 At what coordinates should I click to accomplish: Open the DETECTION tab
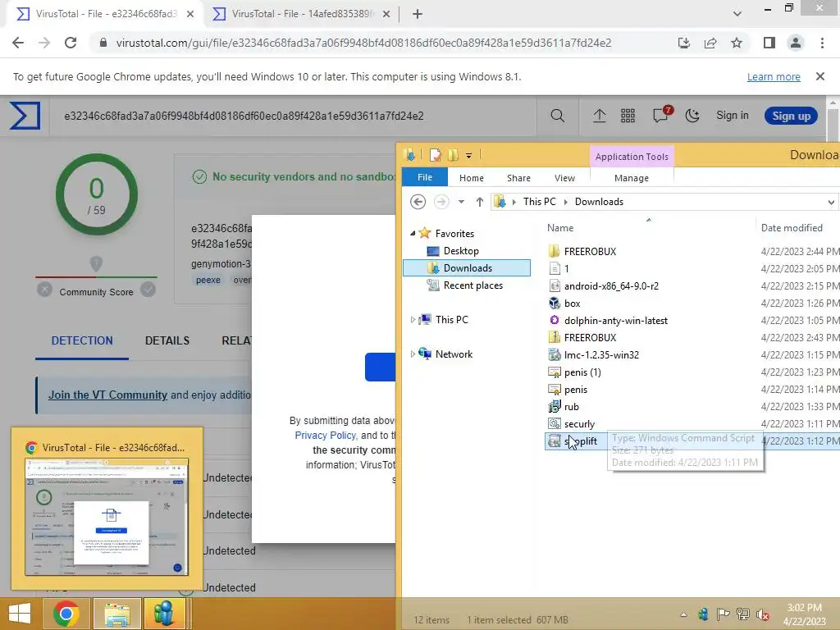[x=82, y=340]
